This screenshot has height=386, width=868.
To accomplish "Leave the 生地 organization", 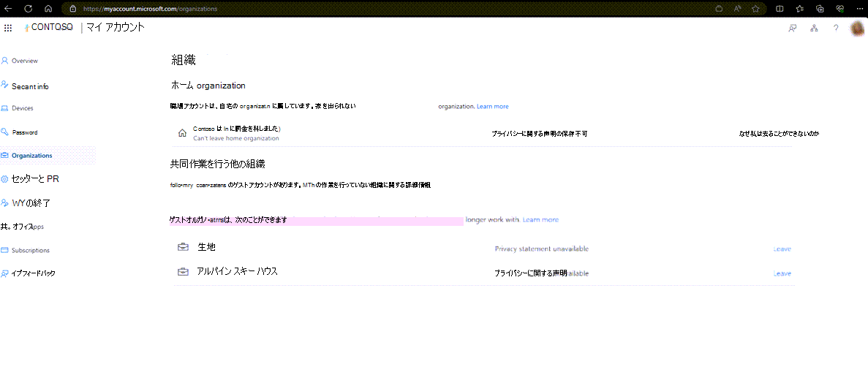I will [x=782, y=249].
